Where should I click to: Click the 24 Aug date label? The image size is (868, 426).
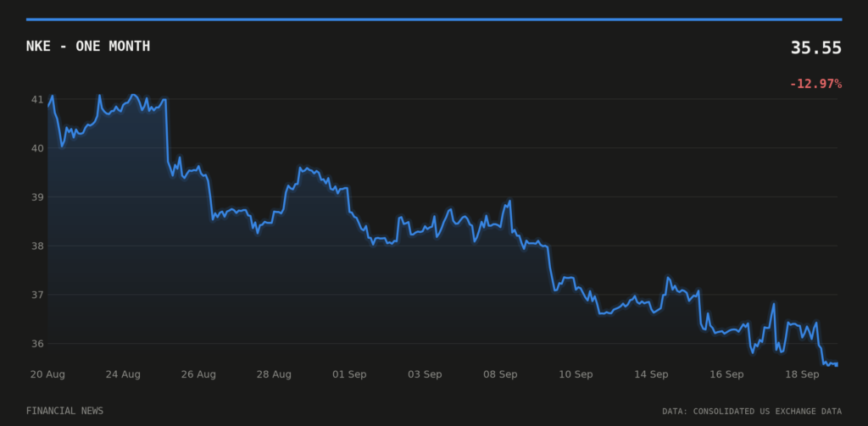click(x=123, y=374)
